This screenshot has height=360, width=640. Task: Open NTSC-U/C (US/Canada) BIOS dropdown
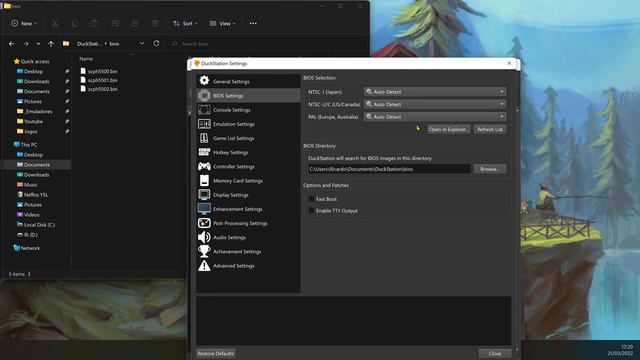pyautogui.click(x=435, y=104)
